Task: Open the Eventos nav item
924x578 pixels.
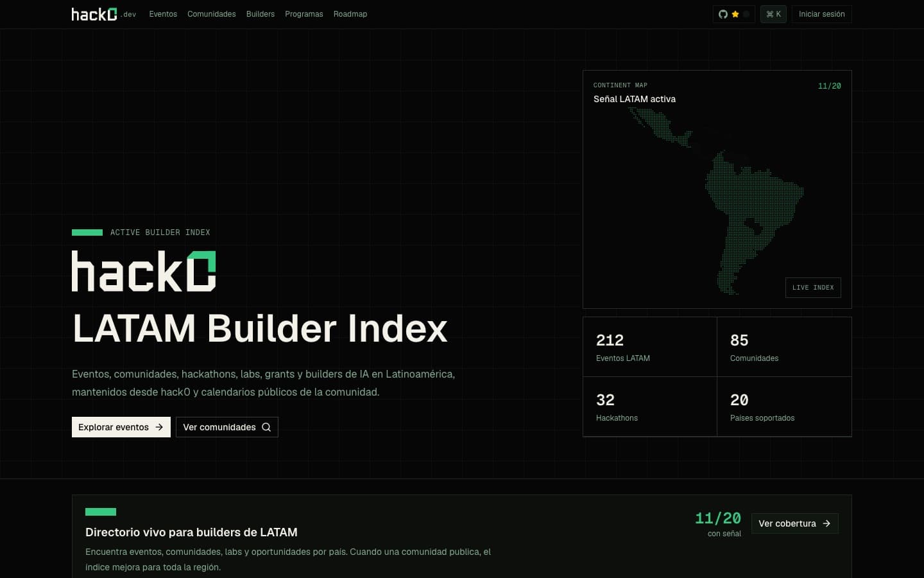Action: [x=163, y=14]
